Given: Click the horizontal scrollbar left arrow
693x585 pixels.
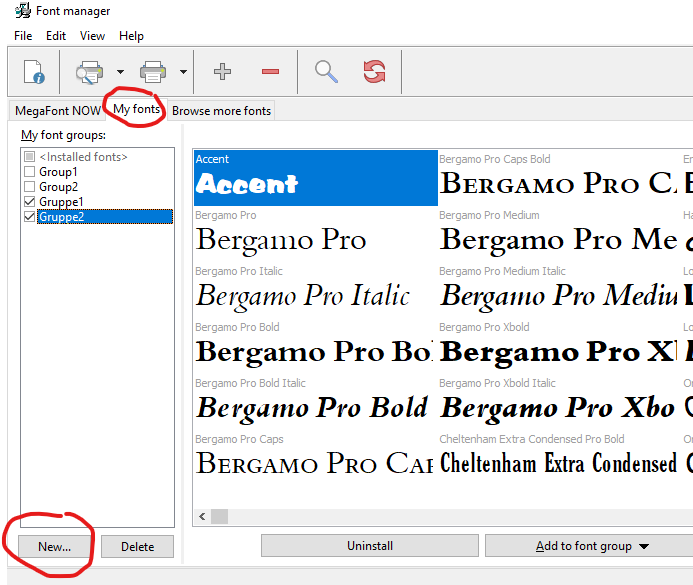Looking at the screenshot, I should pos(203,517).
